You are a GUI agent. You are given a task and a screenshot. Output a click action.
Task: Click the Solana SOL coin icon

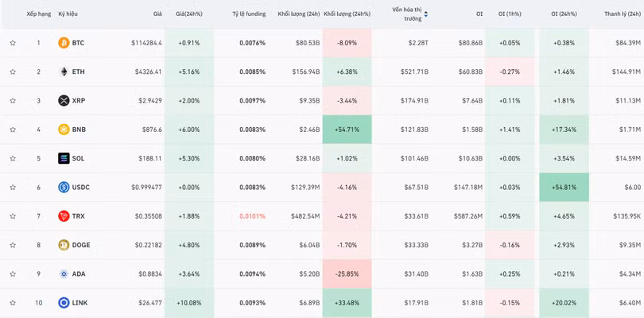(x=64, y=158)
